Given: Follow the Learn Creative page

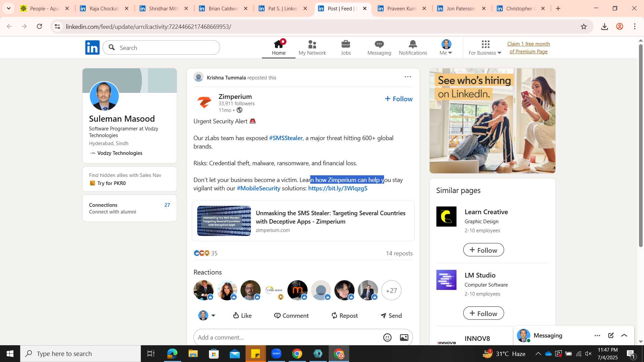Looking at the screenshot, I should (x=483, y=250).
